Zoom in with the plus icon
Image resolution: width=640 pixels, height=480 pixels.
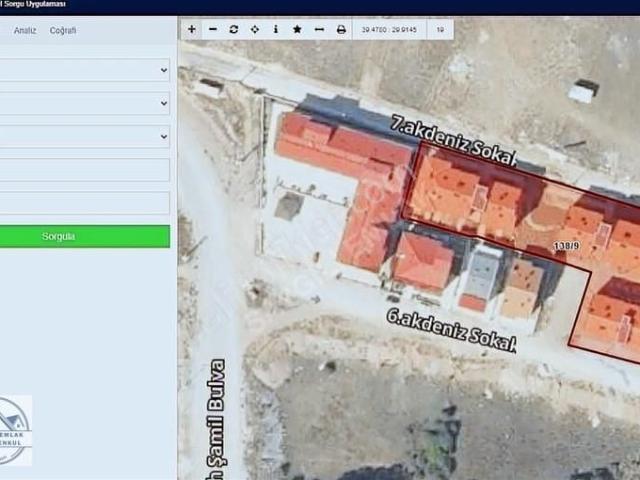pos(191,29)
